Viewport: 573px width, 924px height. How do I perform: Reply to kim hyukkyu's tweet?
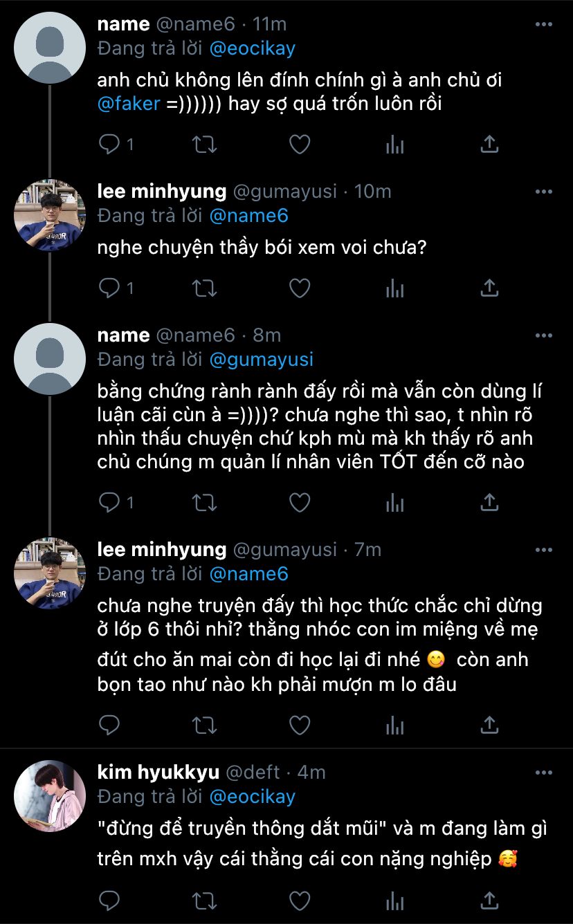pyautogui.click(x=109, y=900)
